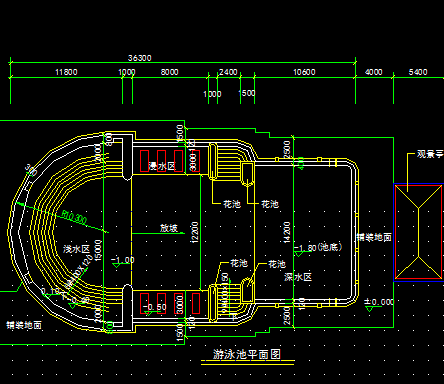Click the 铺装地面 label beside the pavilion
Image resolution: width=444 pixels, height=384 pixels.
click(374, 237)
